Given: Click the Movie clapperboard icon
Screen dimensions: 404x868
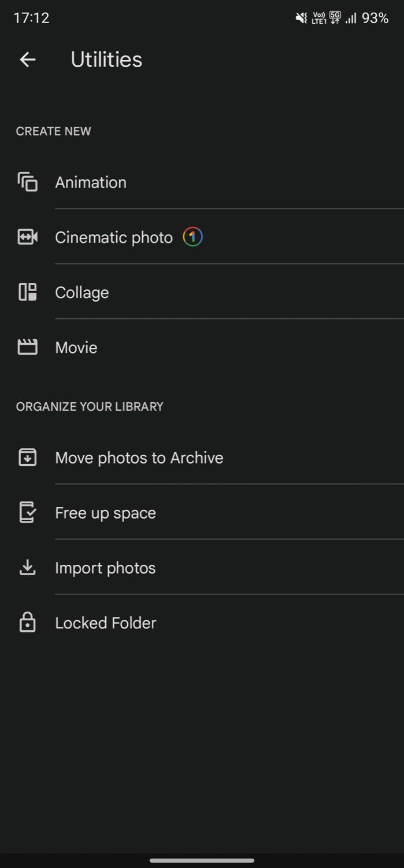Looking at the screenshot, I should 27,347.
